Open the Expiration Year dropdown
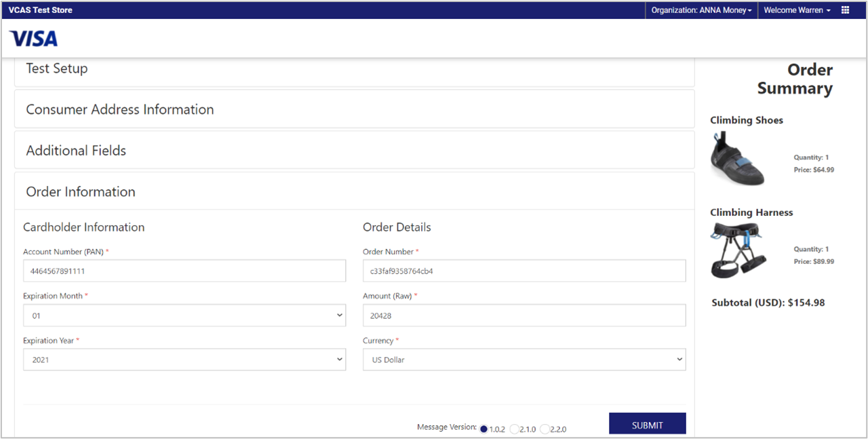Screen dimensions: 868x439 (x=184, y=360)
